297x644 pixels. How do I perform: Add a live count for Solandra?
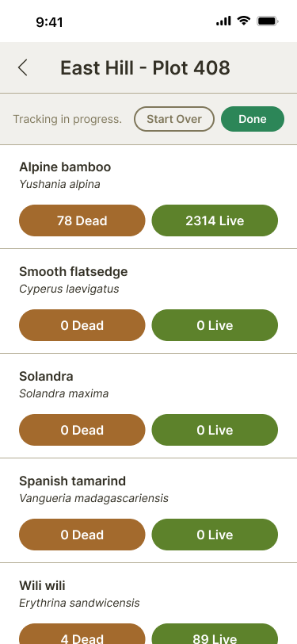pyautogui.click(x=215, y=430)
